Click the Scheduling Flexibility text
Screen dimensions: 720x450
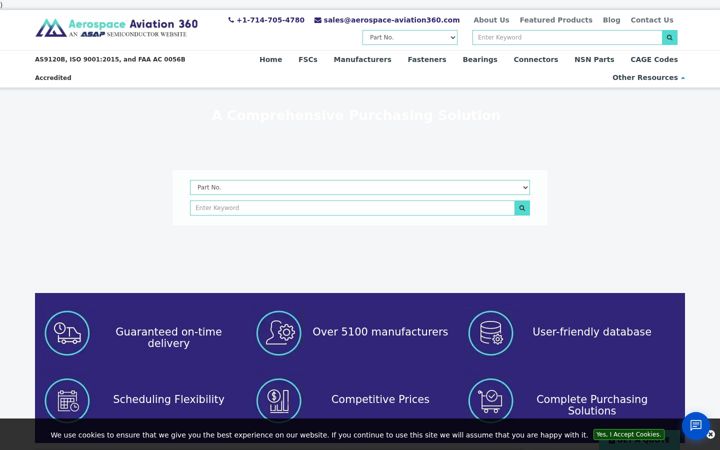pyautogui.click(x=169, y=399)
